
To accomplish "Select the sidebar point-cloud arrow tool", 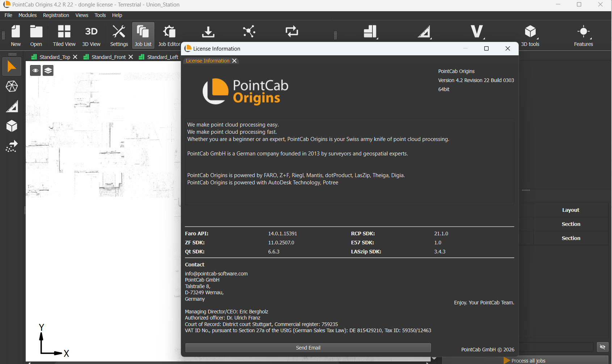I will pos(12,146).
